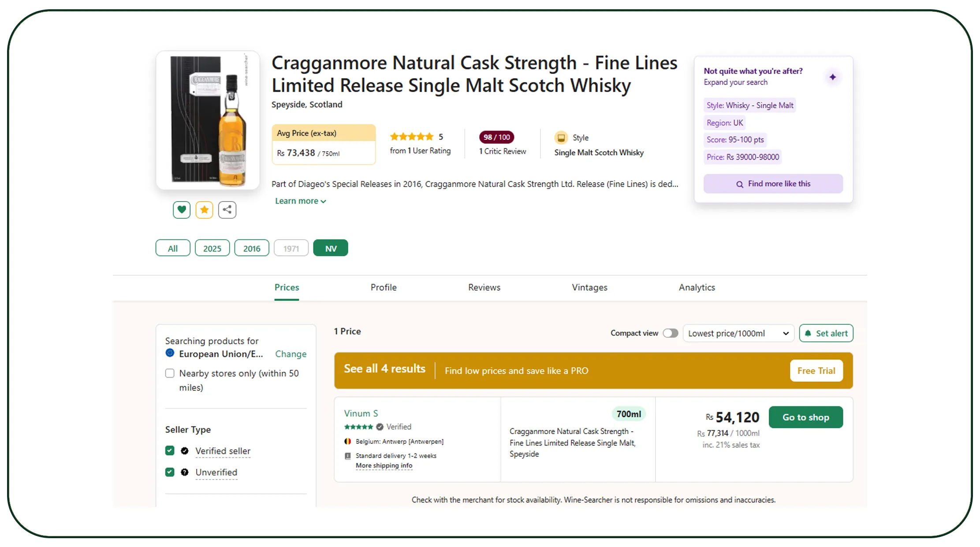Image resolution: width=980 pixels, height=547 pixels.
Task: Click Find more like this button
Action: pos(773,184)
